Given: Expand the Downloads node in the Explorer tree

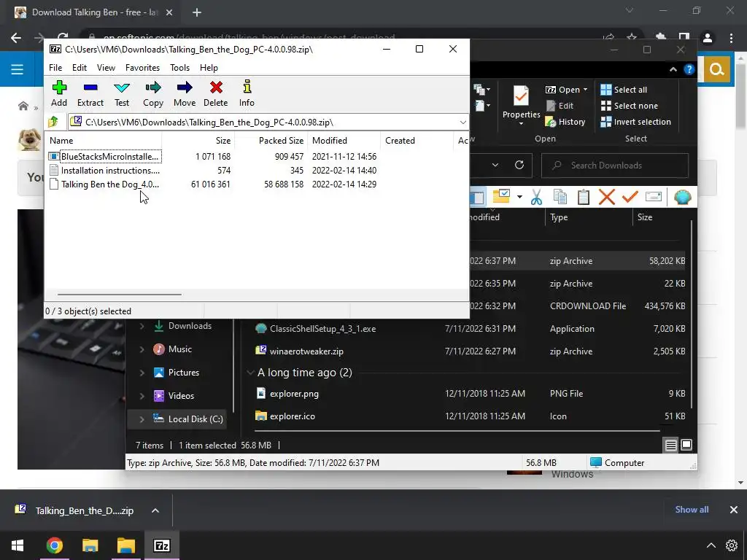Looking at the screenshot, I should [x=142, y=326].
